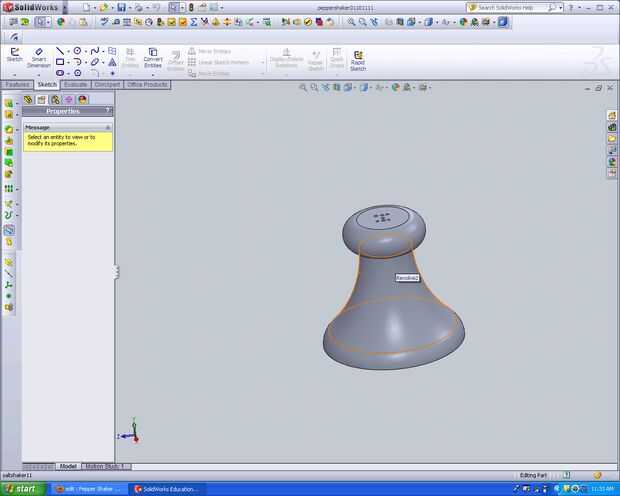Select the Line sketch tool

60,51
